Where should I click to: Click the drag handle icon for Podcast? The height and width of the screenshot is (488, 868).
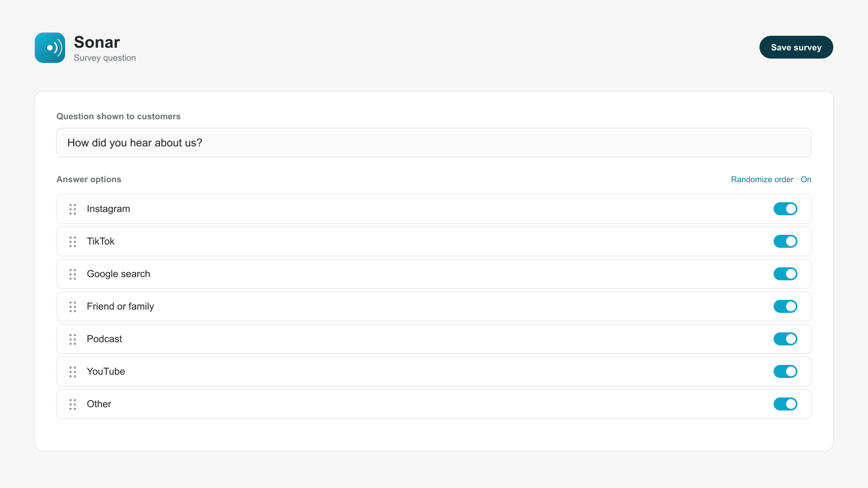click(73, 339)
